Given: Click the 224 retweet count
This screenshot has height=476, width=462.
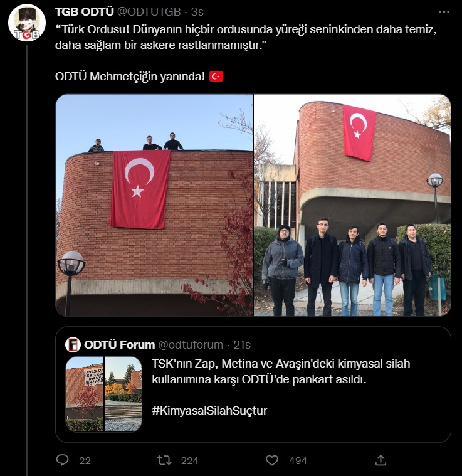Looking at the screenshot, I should [x=189, y=460].
